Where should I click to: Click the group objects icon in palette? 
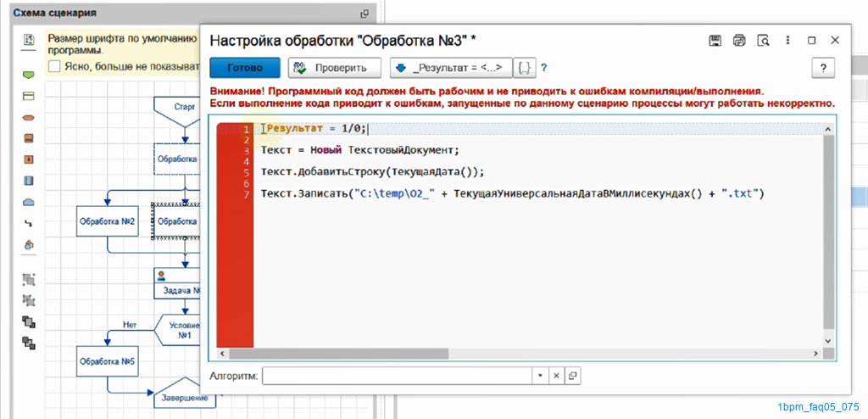tap(29, 279)
